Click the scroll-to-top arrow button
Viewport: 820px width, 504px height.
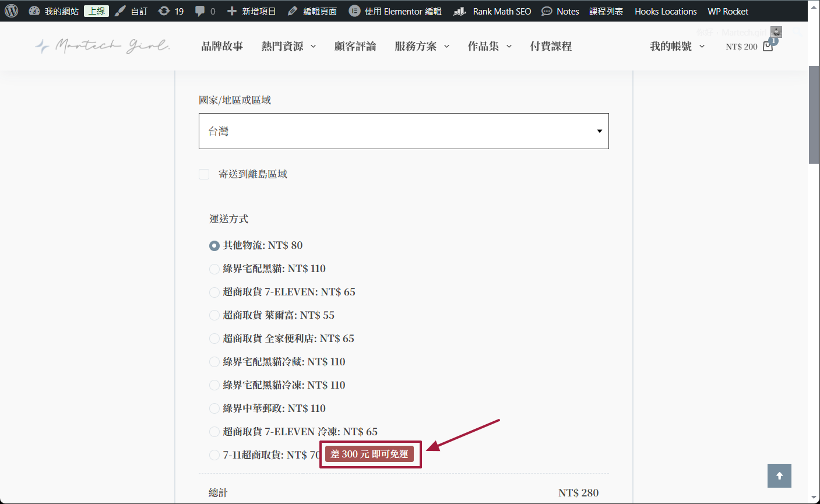779,475
